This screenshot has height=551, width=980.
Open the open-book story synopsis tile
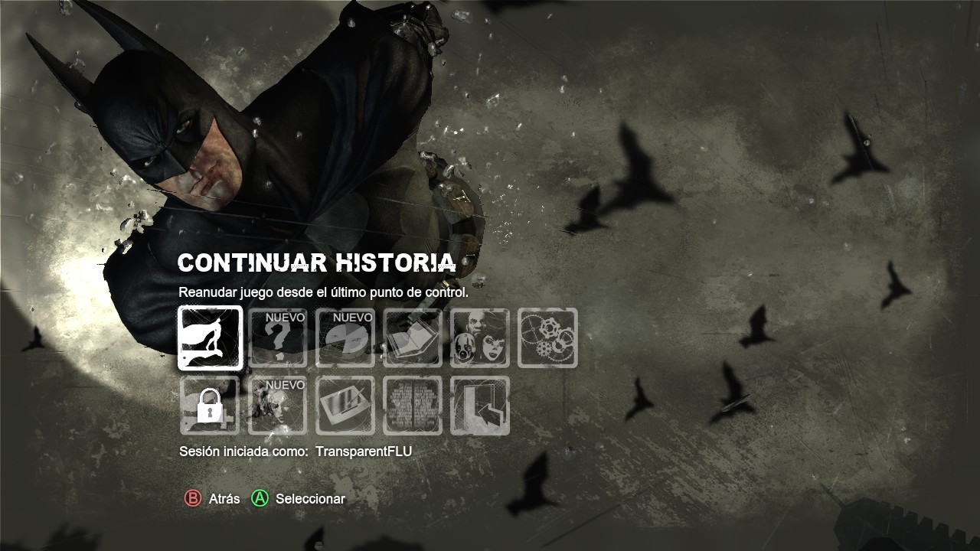[413, 338]
